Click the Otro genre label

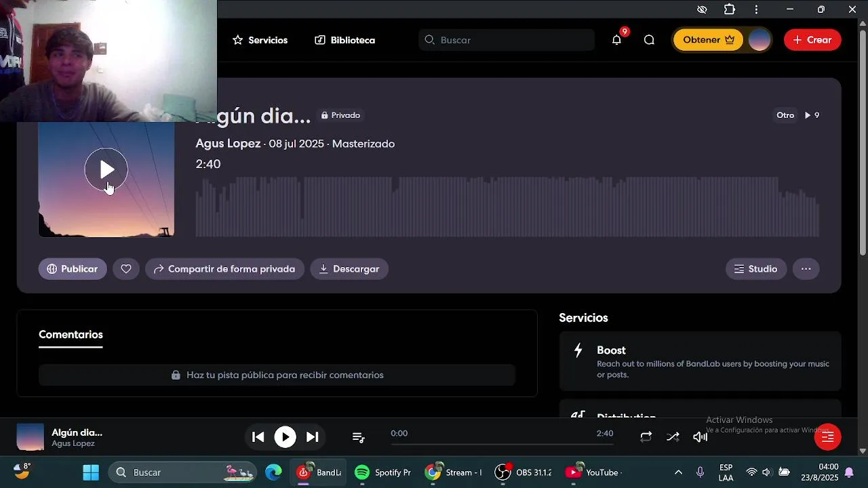click(785, 115)
